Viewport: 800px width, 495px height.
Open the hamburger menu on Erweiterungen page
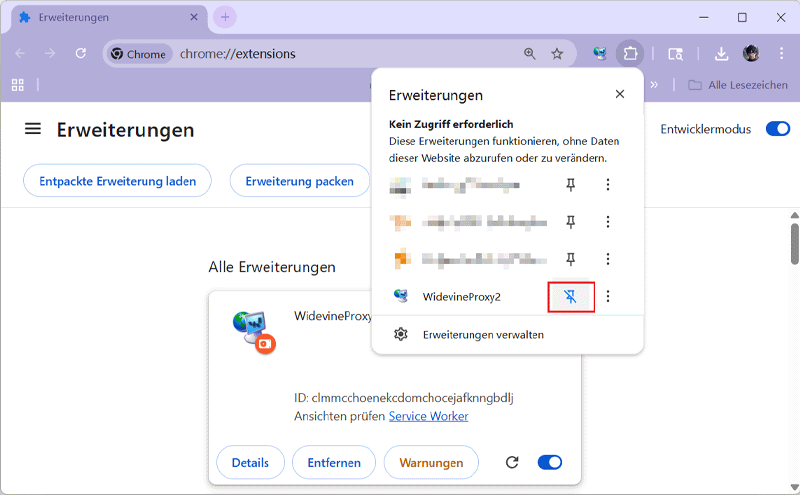[33, 129]
